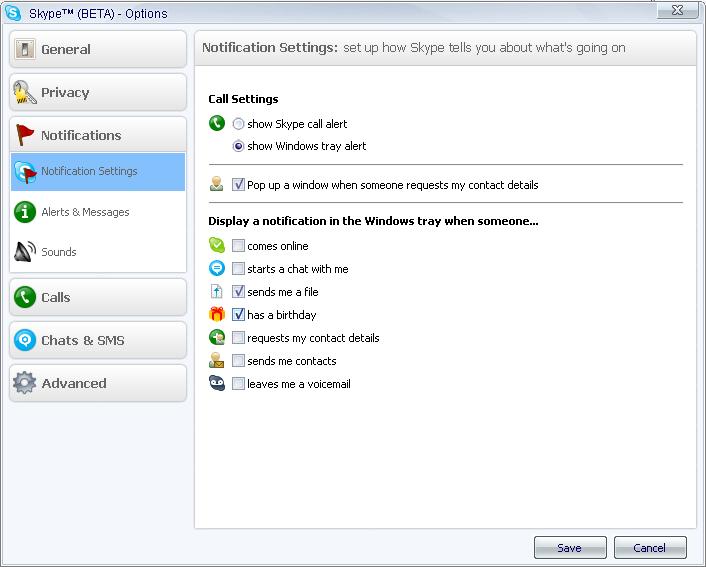Screen dimensions: 706x567
Task: Expand the Calls section in the sidebar
Action: [x=98, y=297]
